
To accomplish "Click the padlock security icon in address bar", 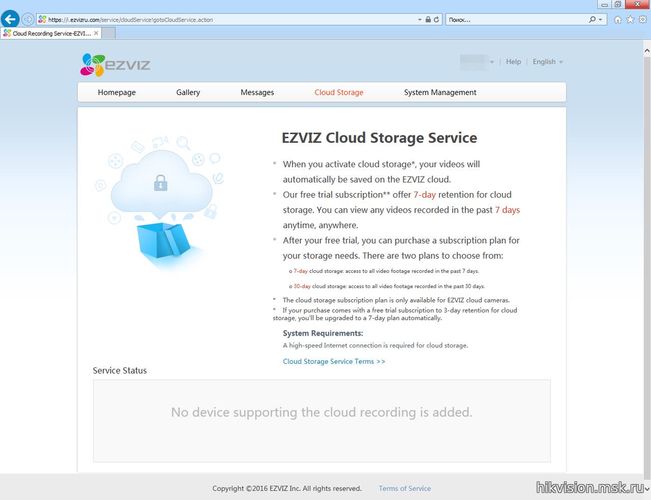I will [x=428, y=20].
